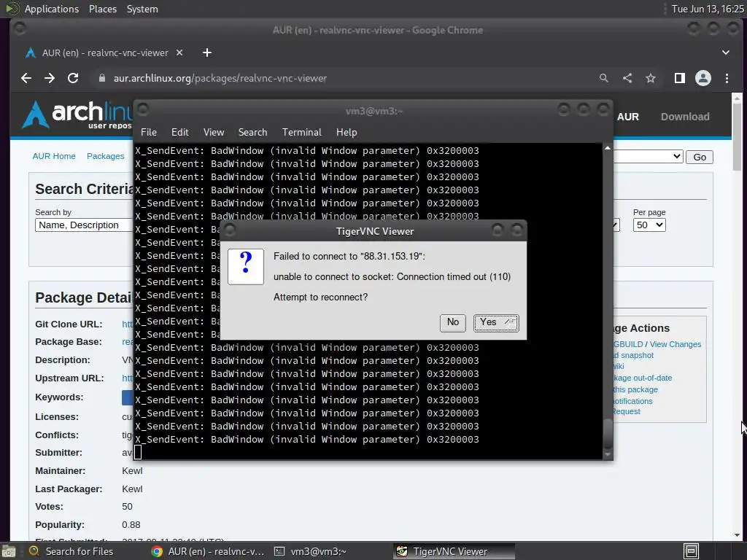
Task: Switch to Chrome AUR taskbar entry
Action: tap(208, 551)
